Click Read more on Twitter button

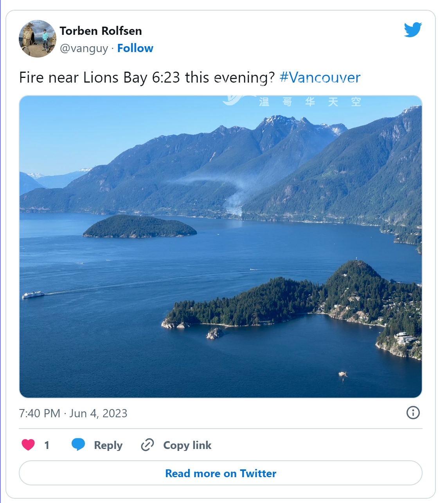point(221,473)
